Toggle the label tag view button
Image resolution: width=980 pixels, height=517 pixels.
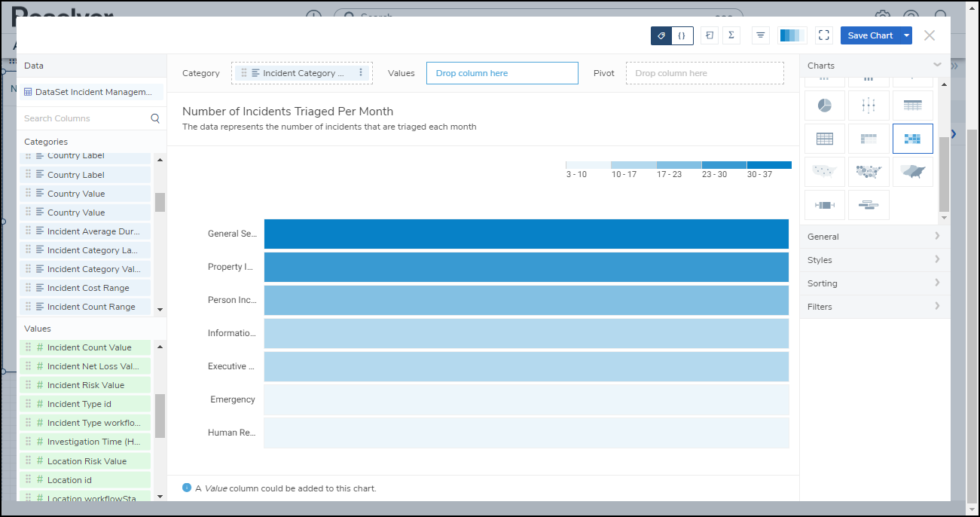tap(661, 35)
